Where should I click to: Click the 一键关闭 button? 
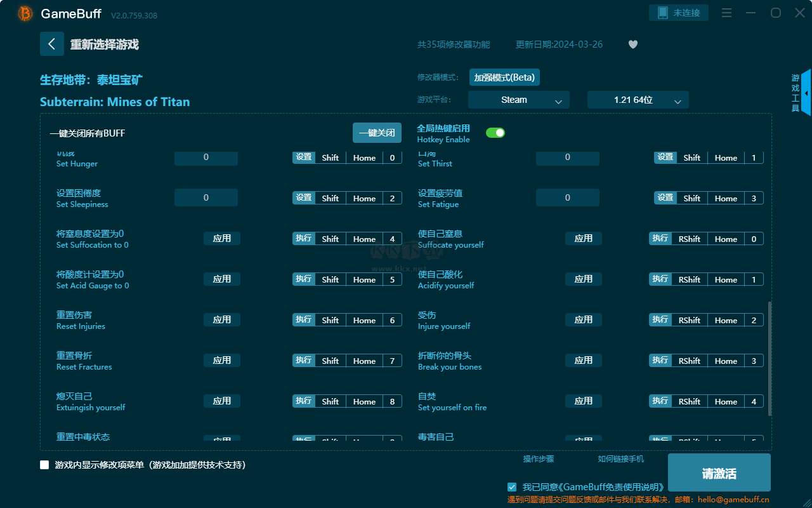pyautogui.click(x=377, y=133)
